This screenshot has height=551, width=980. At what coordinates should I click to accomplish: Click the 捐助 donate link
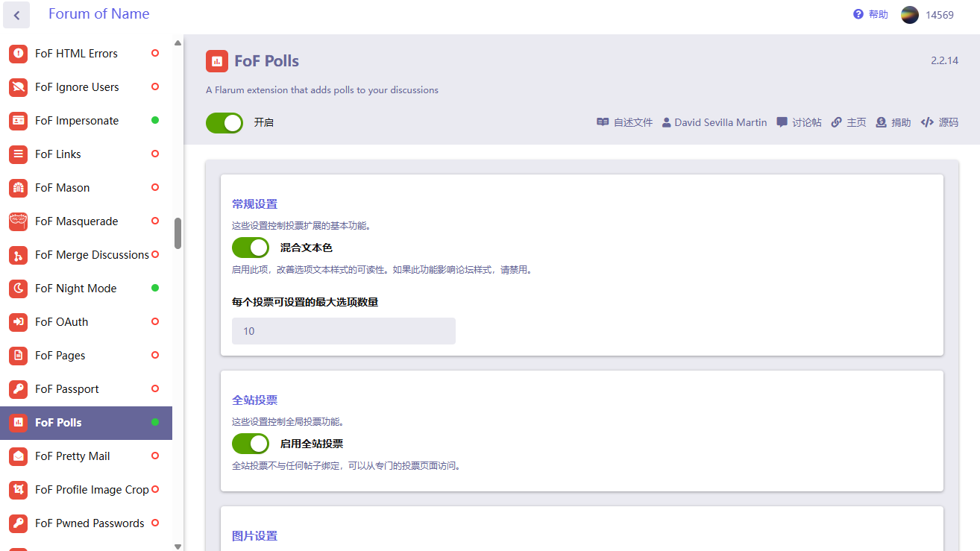[893, 122]
